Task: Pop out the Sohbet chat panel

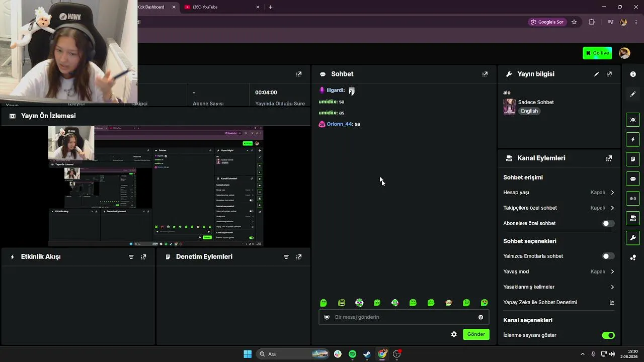Action: [485, 74]
